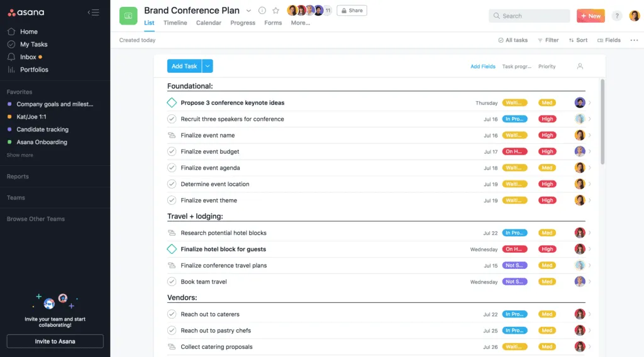Expand the project title dropdown chevron
644x357 pixels.
[248, 11]
